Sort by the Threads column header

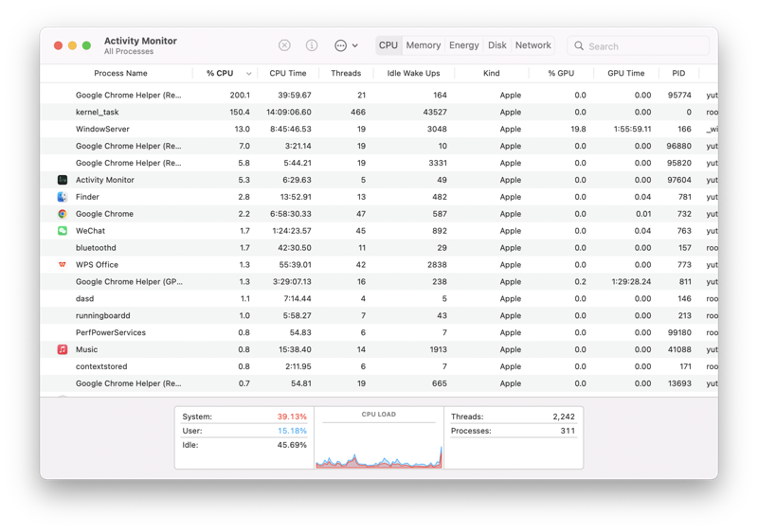tap(346, 73)
